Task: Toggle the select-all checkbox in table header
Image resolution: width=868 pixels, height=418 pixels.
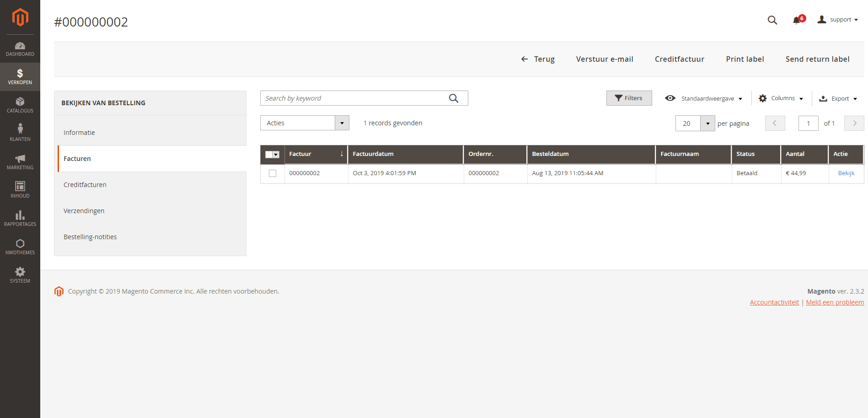Action: (x=269, y=155)
